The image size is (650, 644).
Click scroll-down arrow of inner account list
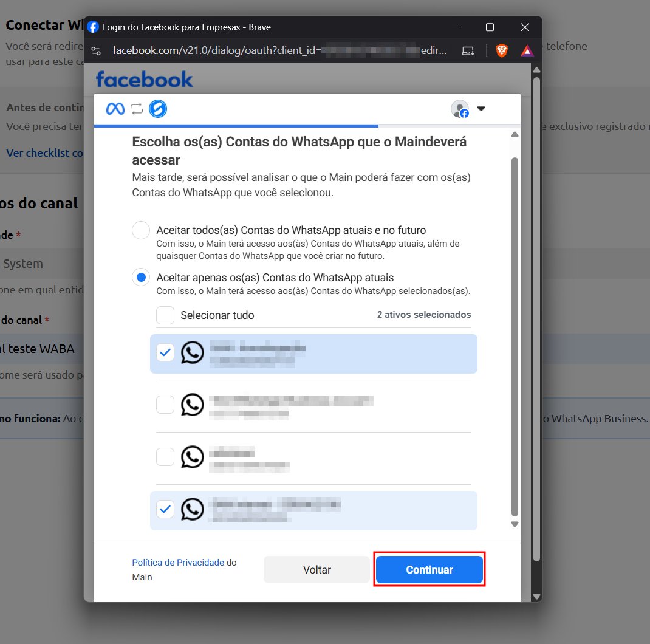[515, 524]
